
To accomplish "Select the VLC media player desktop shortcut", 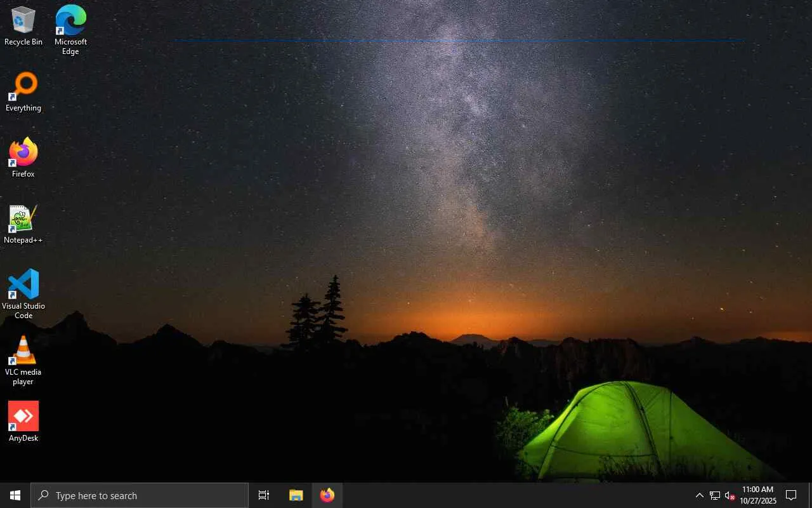I will [x=23, y=360].
